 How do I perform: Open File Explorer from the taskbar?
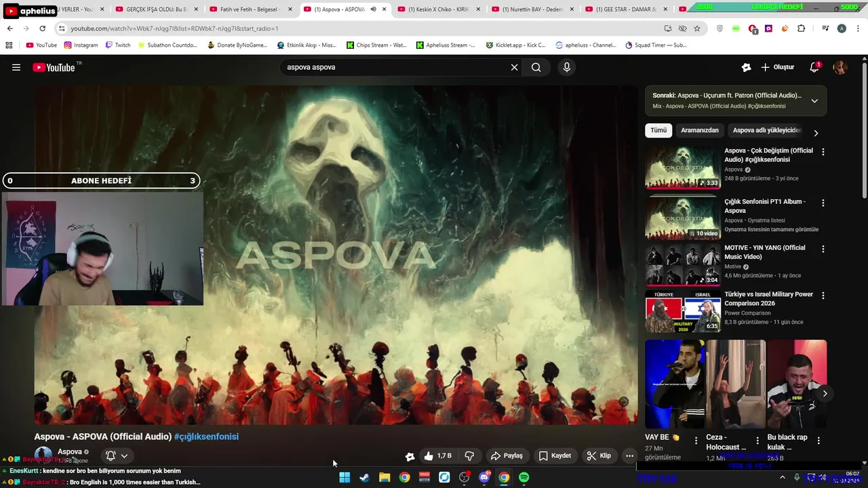pyautogui.click(x=384, y=477)
